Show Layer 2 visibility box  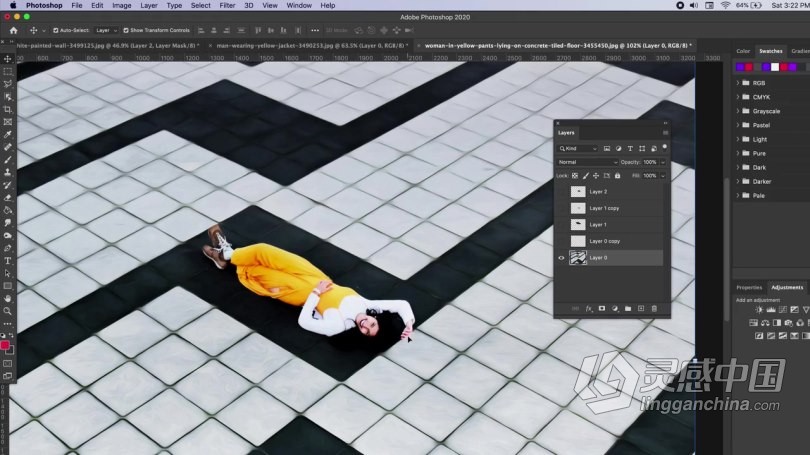click(562, 192)
